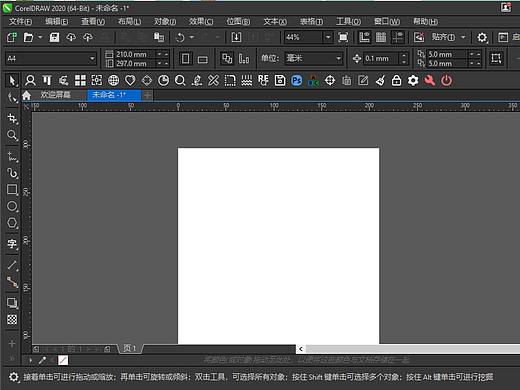Open the units dropdown showing 毫米

[x=338, y=59]
